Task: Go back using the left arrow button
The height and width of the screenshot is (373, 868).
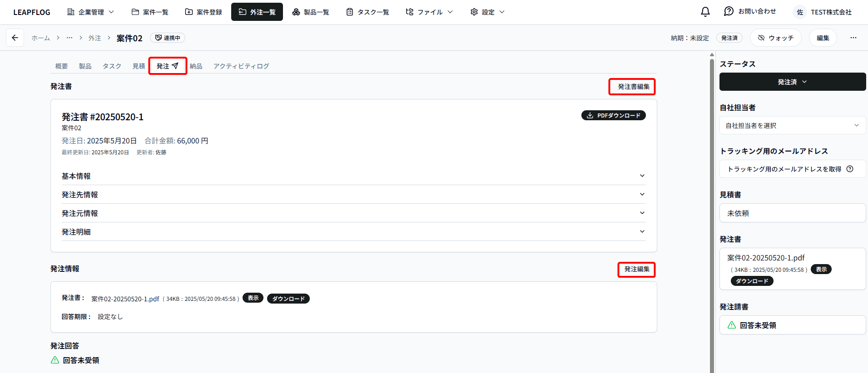Action: pos(15,38)
